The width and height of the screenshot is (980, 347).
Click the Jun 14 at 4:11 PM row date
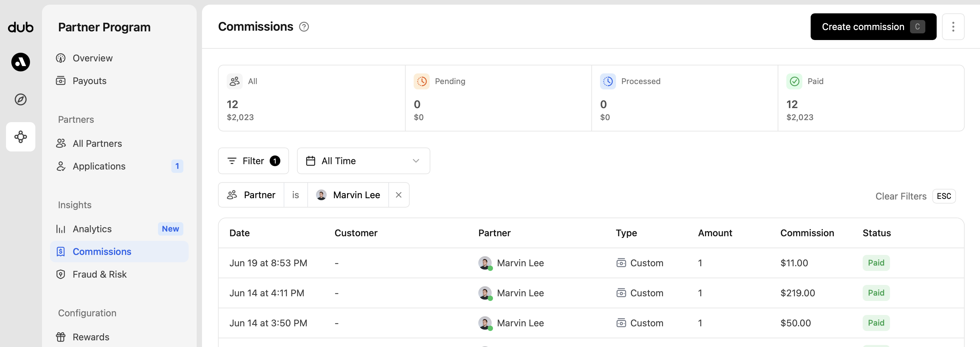pos(267,293)
